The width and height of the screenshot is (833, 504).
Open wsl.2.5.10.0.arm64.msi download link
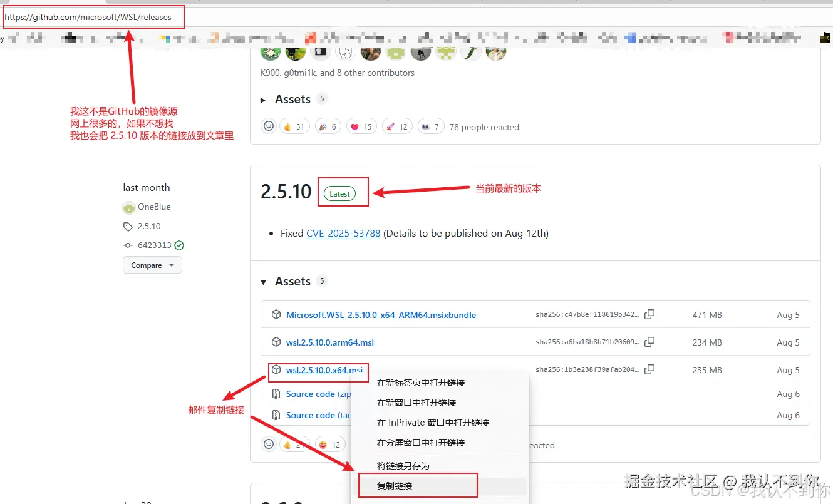(x=330, y=342)
